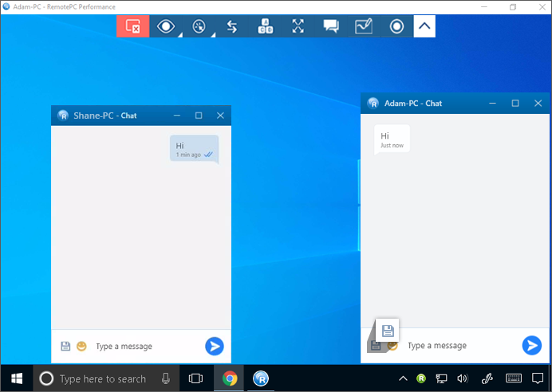Show hidden system tray icons

coord(403,378)
